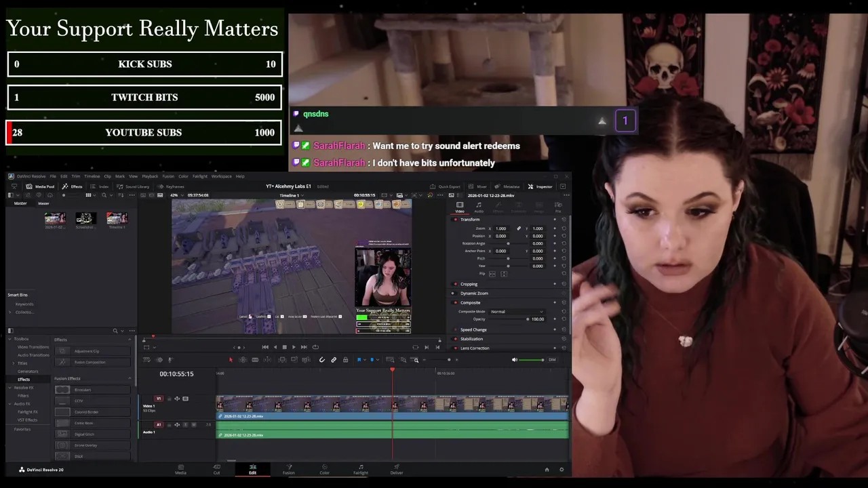Toggle timeline snapping magnet icon
The width and height of the screenshot is (868, 488).
321,360
